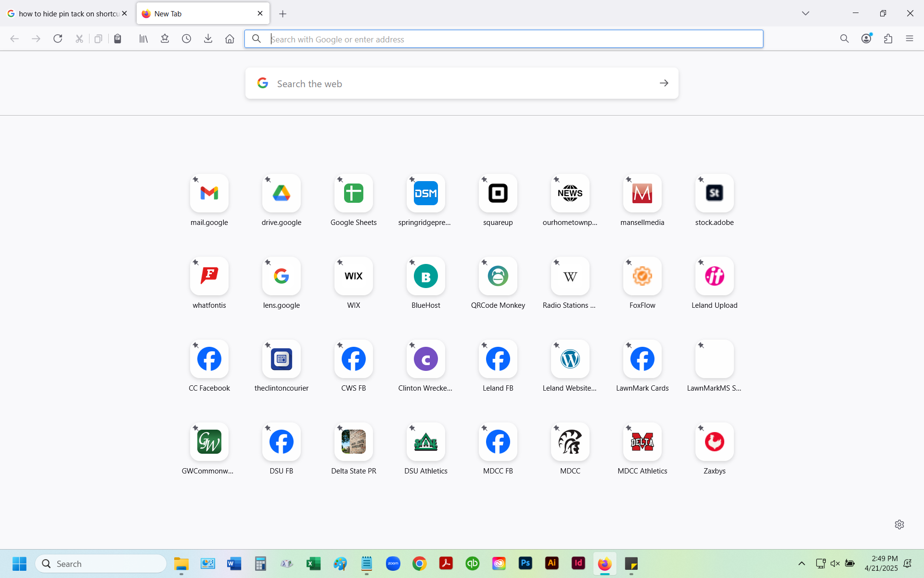Open the Extensions puzzle icon
Viewport: 924px width, 578px height.
(x=888, y=39)
